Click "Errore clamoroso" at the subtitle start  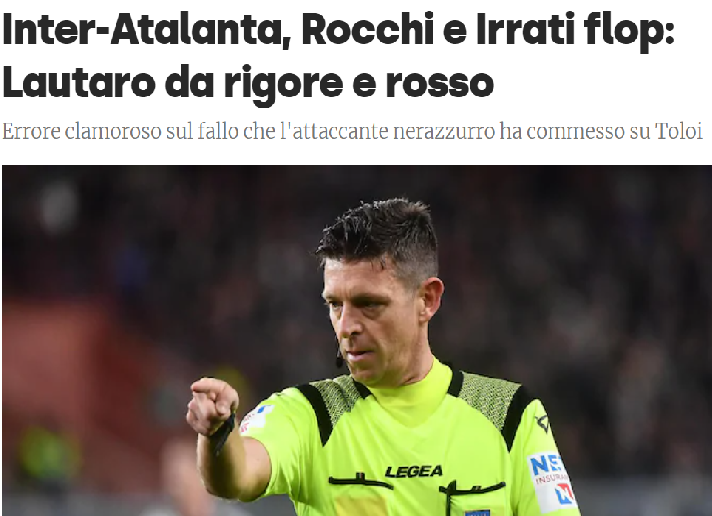point(82,132)
